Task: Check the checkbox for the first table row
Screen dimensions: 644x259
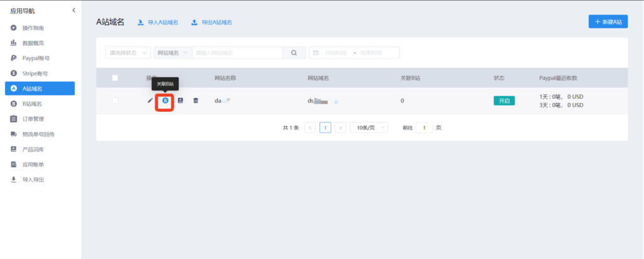Action: (115, 101)
